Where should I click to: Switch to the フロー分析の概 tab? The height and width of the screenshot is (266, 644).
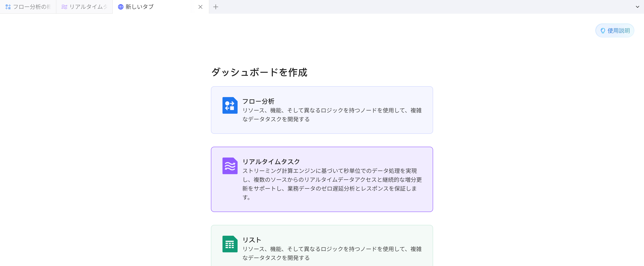click(28, 7)
